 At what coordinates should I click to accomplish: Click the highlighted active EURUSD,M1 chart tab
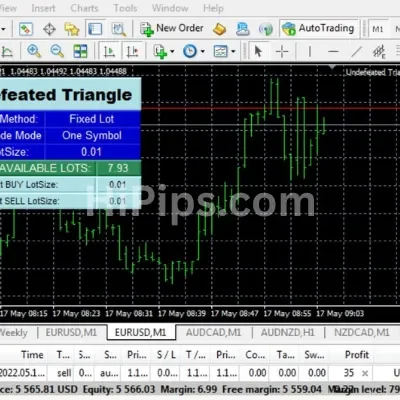[x=140, y=332]
